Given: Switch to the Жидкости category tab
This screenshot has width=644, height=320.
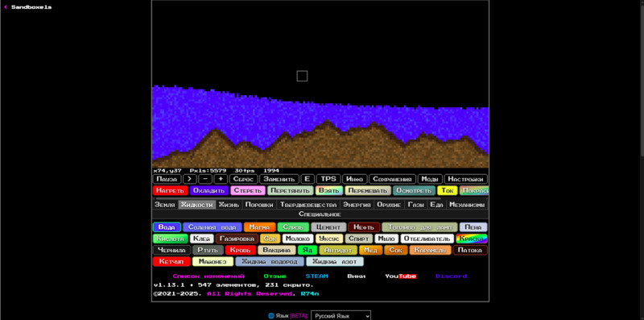Looking at the screenshot, I should (196, 205).
